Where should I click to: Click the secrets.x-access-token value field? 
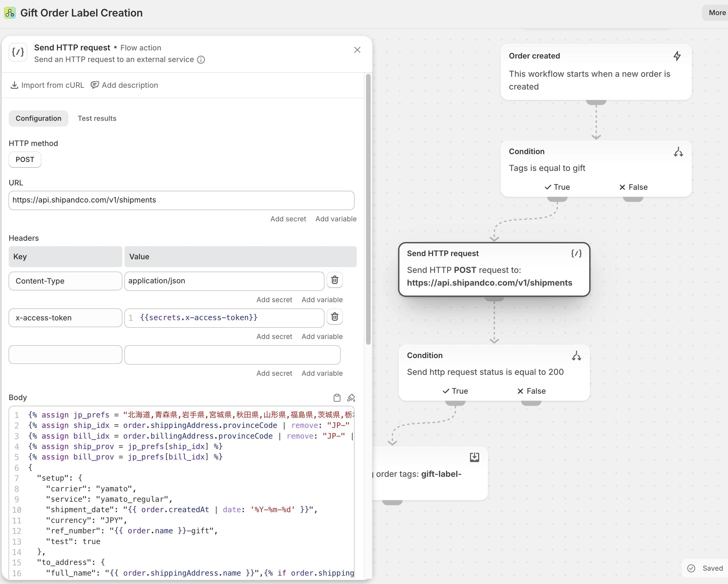point(224,318)
